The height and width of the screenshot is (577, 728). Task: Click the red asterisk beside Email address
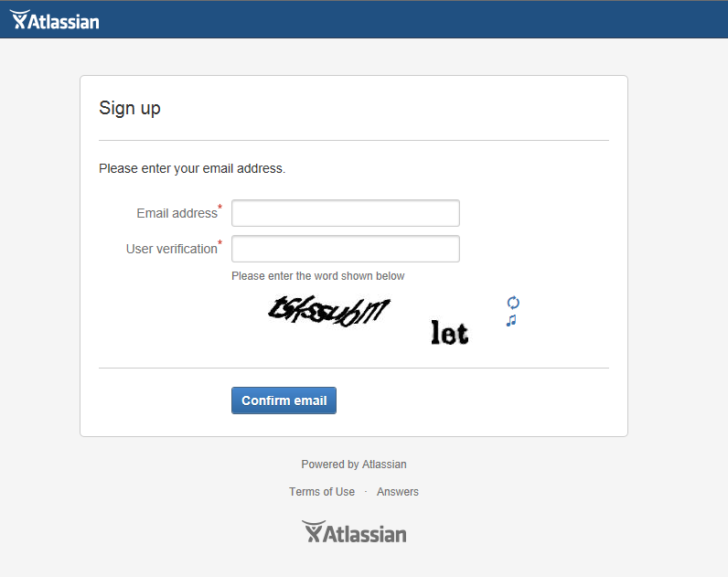pyautogui.click(x=220, y=208)
